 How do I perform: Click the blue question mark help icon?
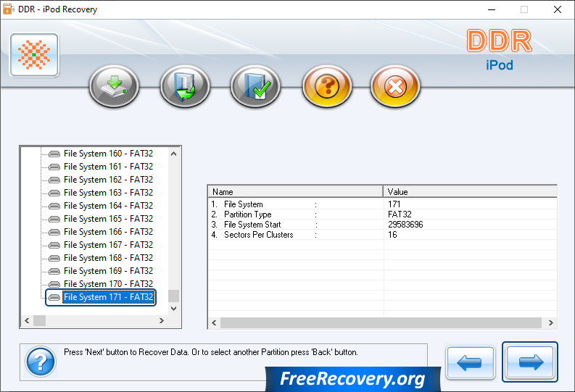coord(41,362)
